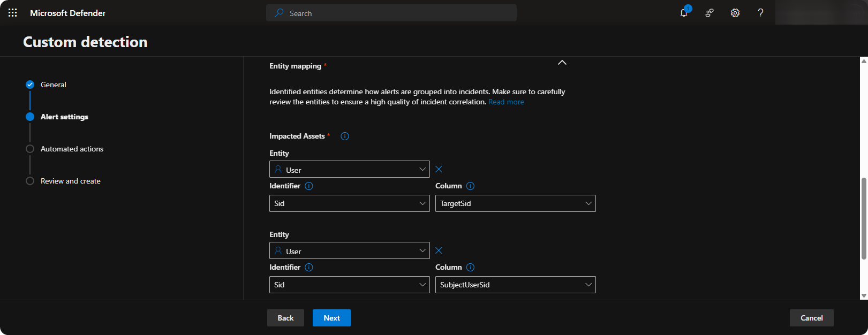The height and width of the screenshot is (335, 868).
Task: Click the help question mark icon
Action: coord(760,13)
